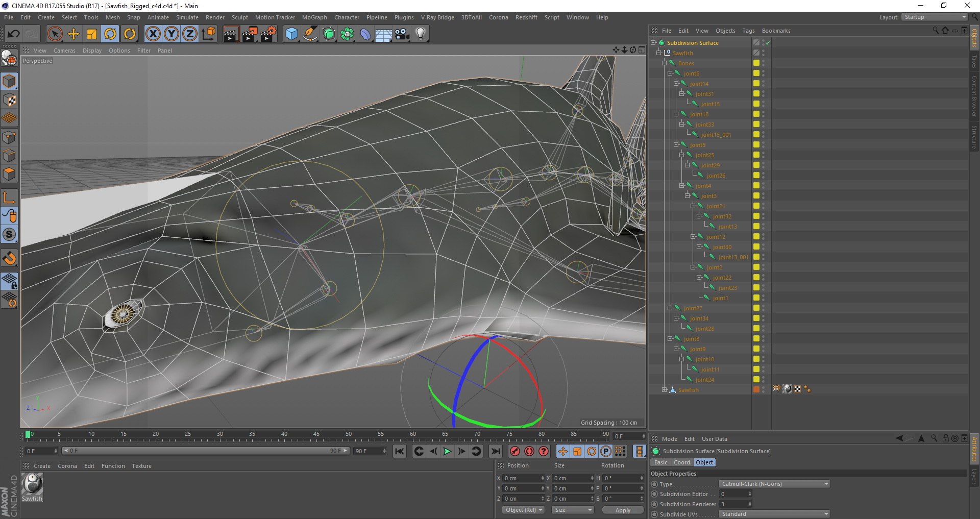Screen dimensions: 980x519
Task: Click frame 45 on the timeline ruler
Action: [x=316, y=435]
